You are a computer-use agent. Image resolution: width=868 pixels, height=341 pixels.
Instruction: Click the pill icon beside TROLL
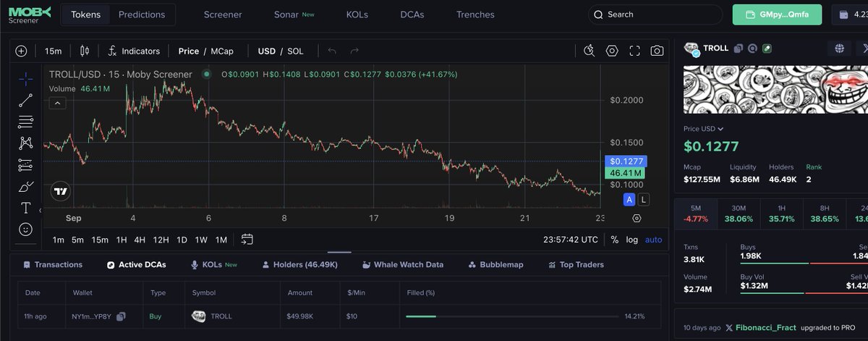click(767, 49)
